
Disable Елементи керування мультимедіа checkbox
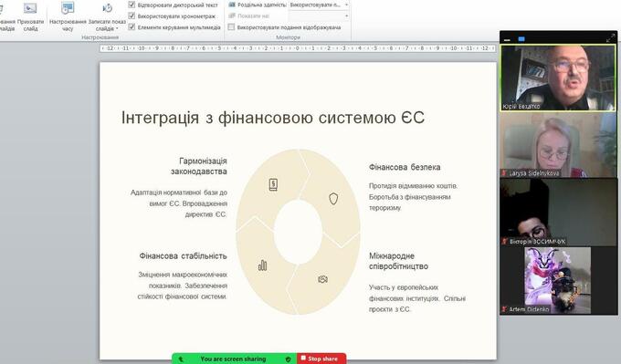coord(132,26)
